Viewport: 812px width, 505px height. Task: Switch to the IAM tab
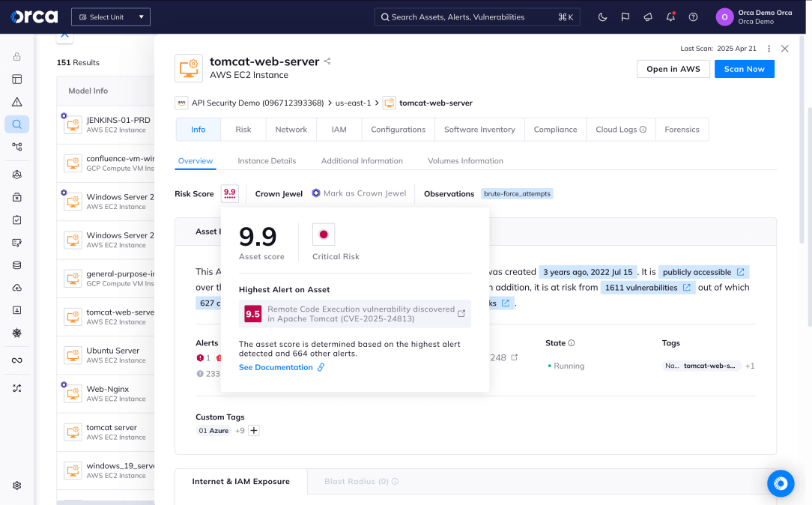coord(339,130)
